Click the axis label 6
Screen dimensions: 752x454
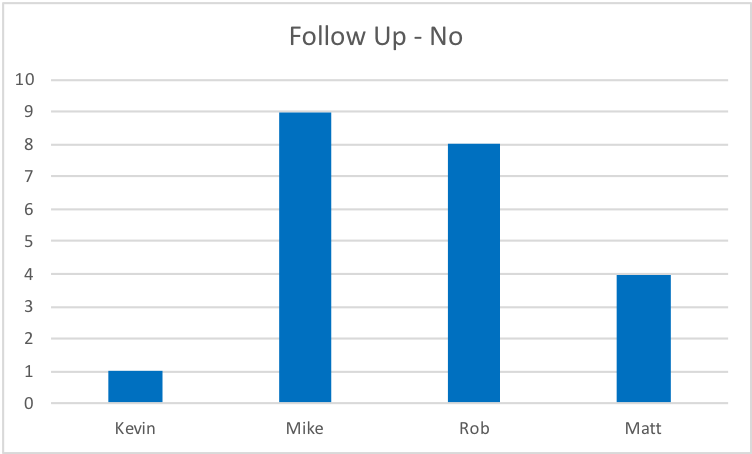(31, 209)
